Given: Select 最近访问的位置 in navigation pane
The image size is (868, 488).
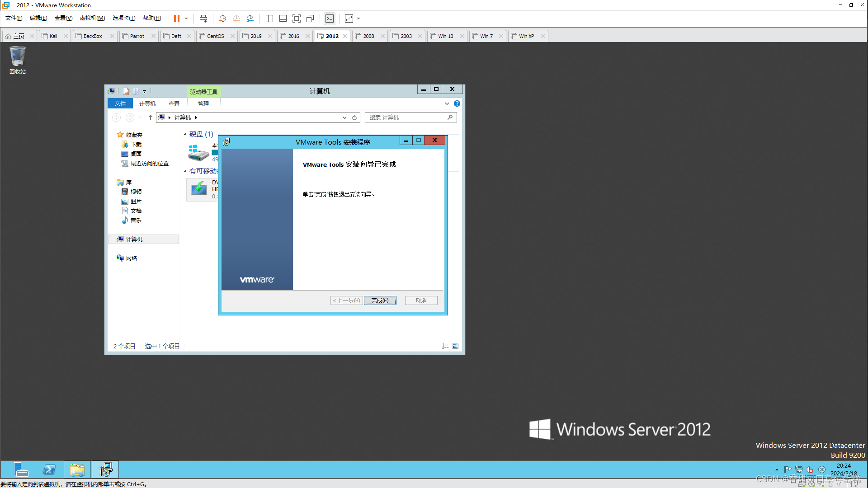Looking at the screenshot, I should [x=145, y=164].
